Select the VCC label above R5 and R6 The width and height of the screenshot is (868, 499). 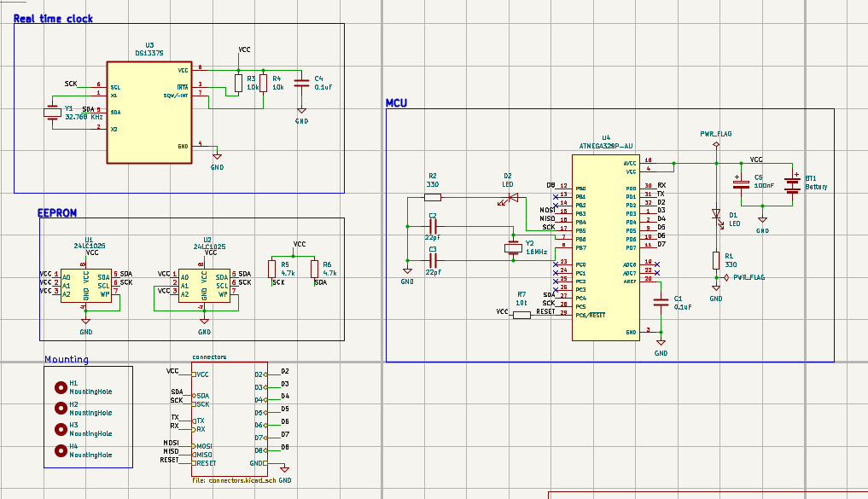coord(300,244)
